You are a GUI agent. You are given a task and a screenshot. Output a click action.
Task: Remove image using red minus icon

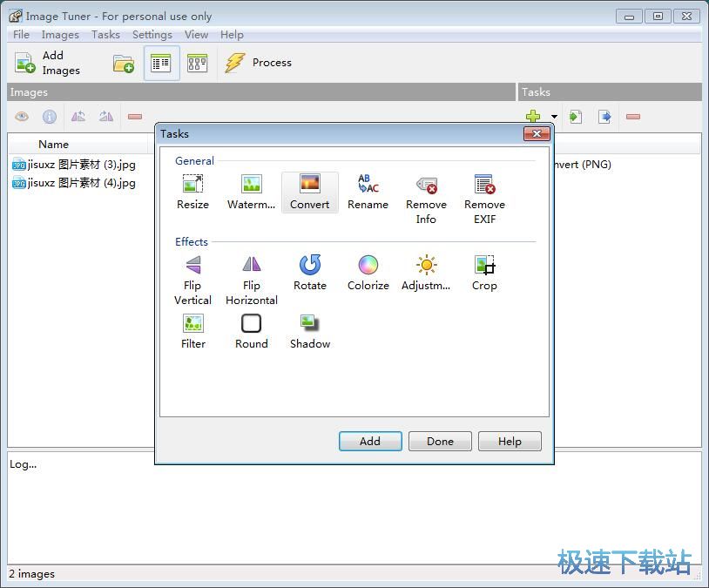click(x=135, y=117)
